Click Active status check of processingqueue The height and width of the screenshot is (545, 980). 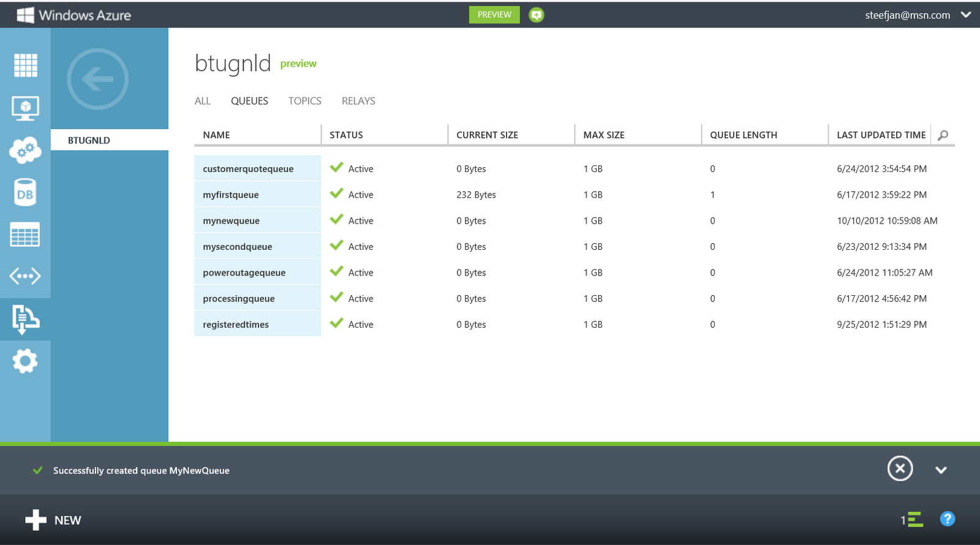(336, 297)
